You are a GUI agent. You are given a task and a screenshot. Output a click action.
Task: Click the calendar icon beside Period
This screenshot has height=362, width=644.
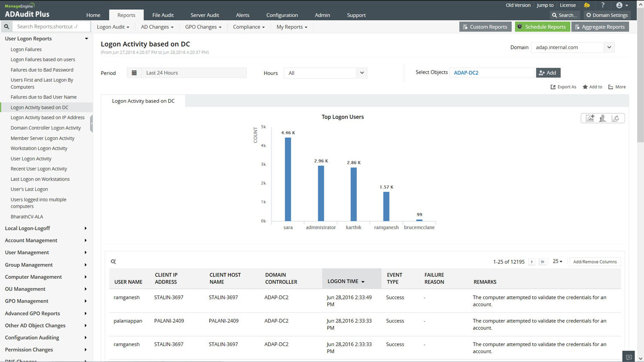pos(134,73)
